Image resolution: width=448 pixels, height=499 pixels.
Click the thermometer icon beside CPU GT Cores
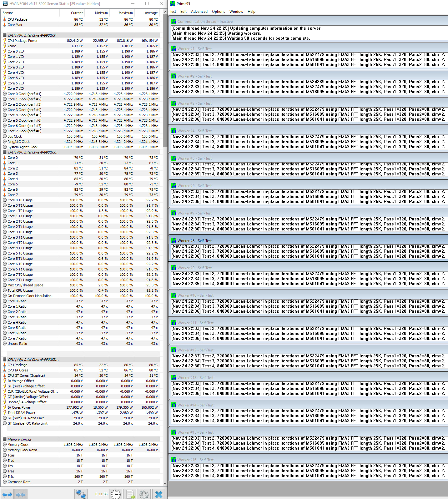pyautogui.click(x=5, y=376)
